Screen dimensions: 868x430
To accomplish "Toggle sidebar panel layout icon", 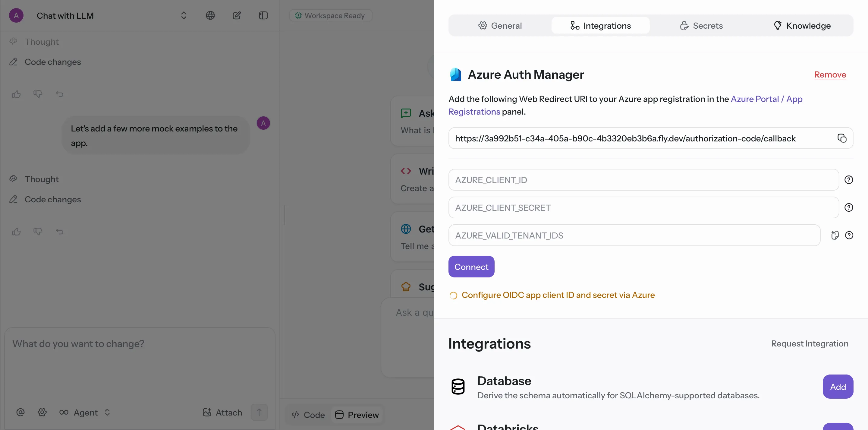I will (263, 15).
